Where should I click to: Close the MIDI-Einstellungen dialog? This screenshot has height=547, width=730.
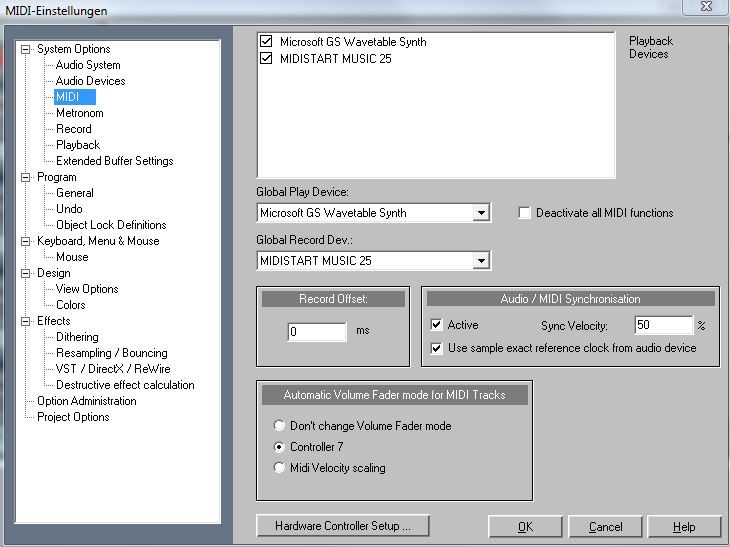(706, 7)
